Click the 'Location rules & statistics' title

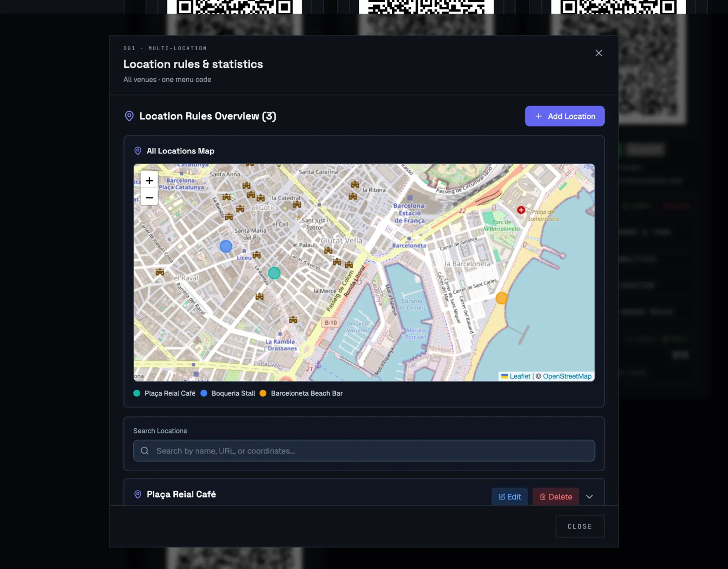(x=193, y=64)
